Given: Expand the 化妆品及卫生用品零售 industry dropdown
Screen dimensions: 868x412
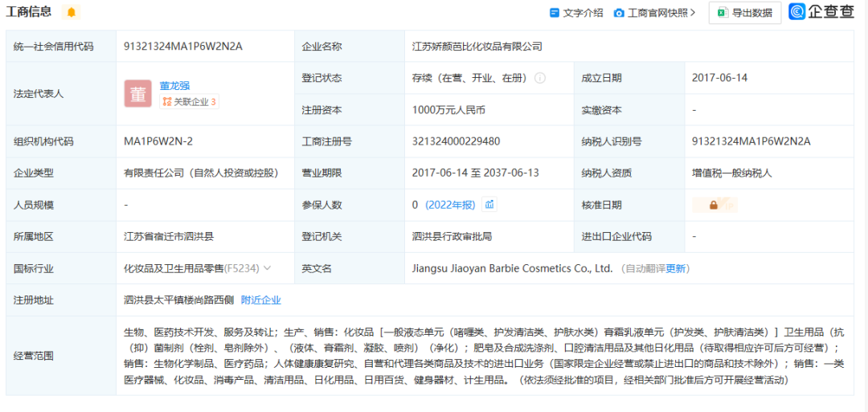Looking at the screenshot, I should point(268,268).
